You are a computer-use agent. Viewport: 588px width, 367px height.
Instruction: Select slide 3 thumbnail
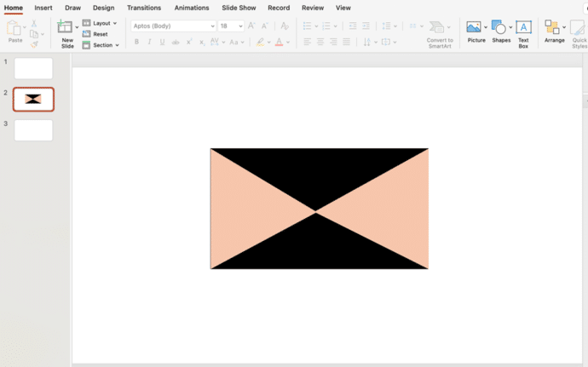coord(33,130)
